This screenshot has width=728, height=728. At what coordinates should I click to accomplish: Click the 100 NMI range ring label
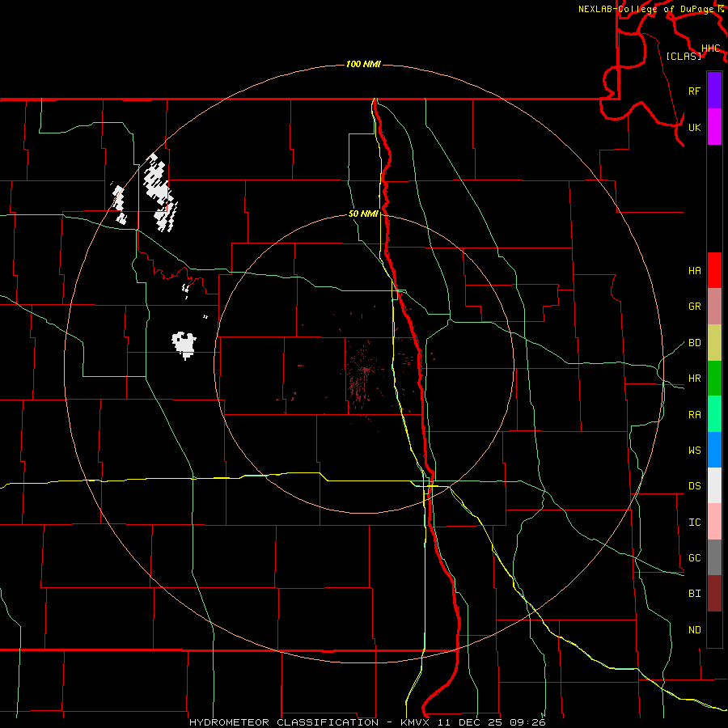(363, 64)
